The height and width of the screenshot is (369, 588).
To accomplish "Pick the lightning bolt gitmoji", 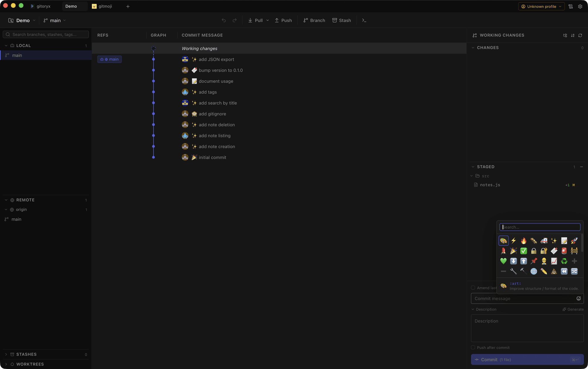I will point(514,241).
